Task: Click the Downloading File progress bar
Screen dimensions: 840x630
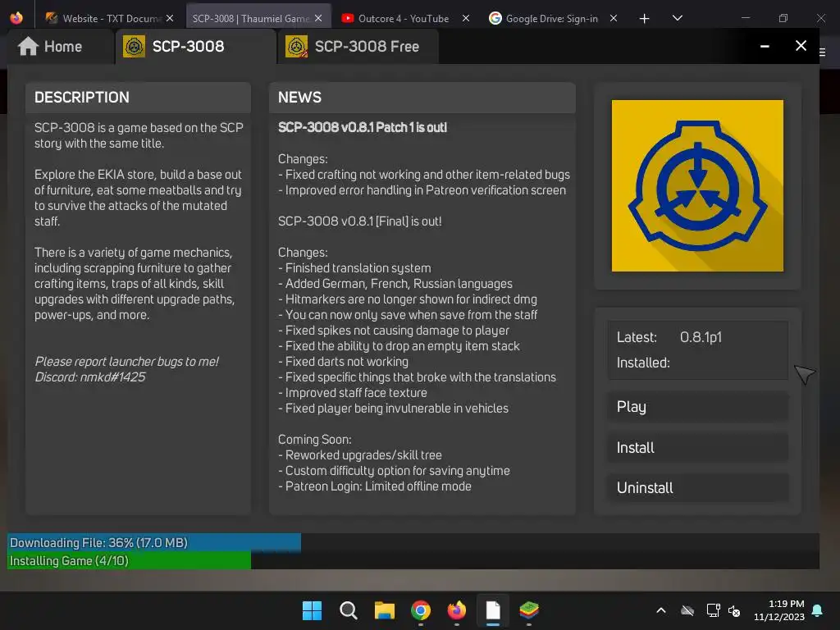Action: 413,542
